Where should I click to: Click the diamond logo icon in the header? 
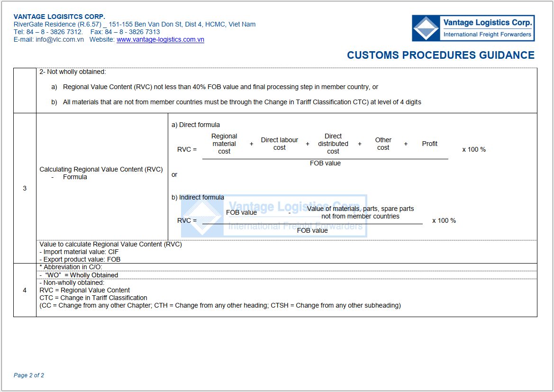point(426,28)
